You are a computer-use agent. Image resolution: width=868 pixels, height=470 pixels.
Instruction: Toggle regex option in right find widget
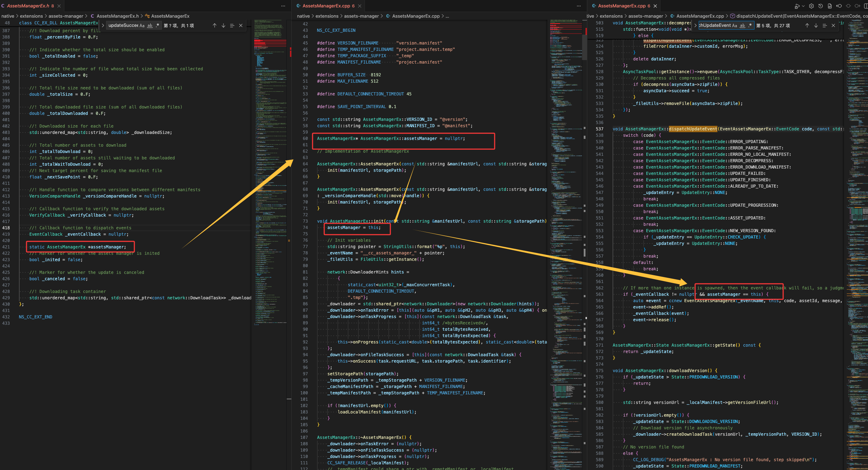[x=750, y=25]
